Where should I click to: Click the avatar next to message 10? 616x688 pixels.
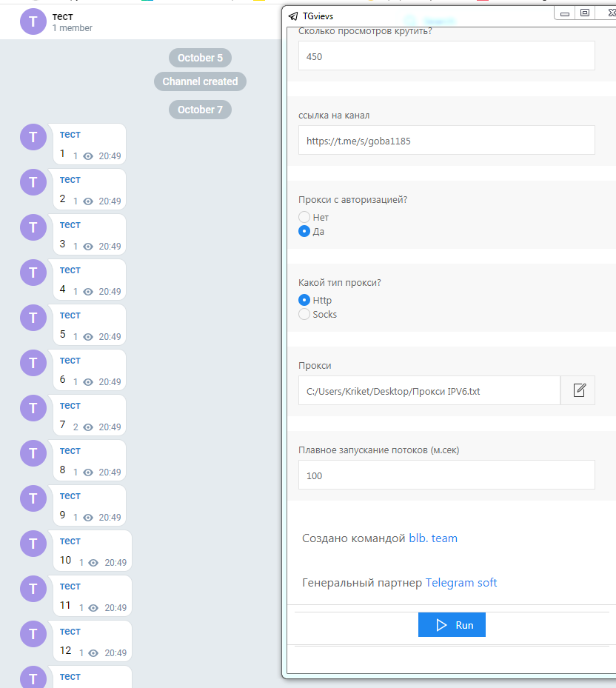[33, 544]
